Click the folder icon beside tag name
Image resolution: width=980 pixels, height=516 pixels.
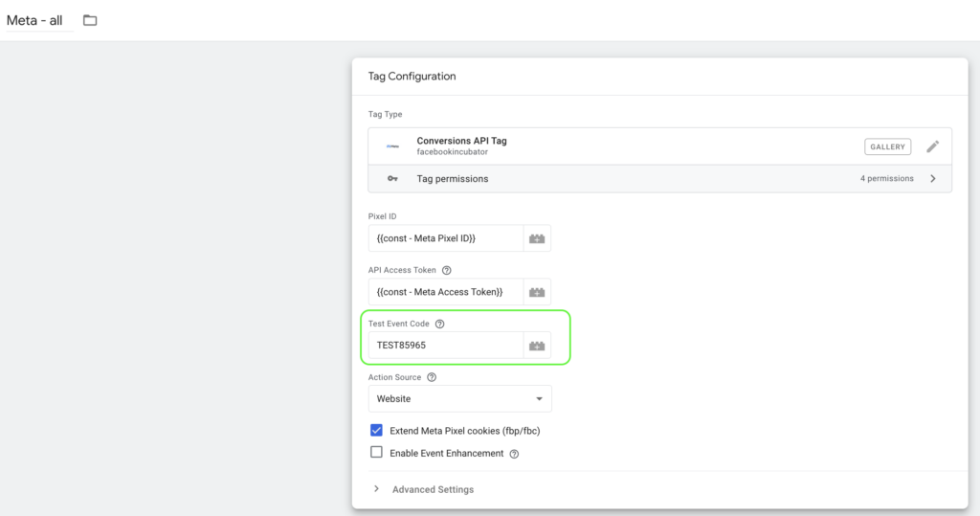tap(90, 20)
